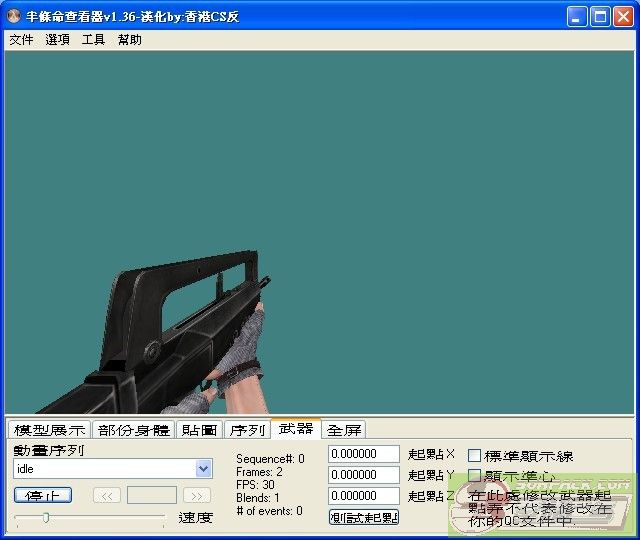Image resolution: width=640 pixels, height=540 pixels.
Task: Open the 工具 menu
Action: (93, 40)
